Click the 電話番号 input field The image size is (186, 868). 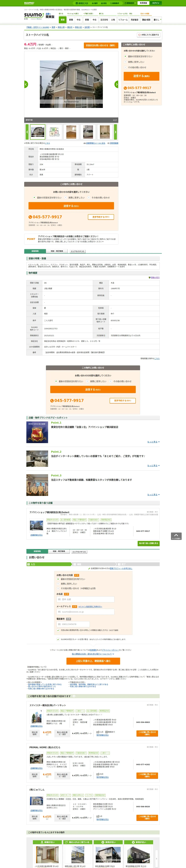73,624
